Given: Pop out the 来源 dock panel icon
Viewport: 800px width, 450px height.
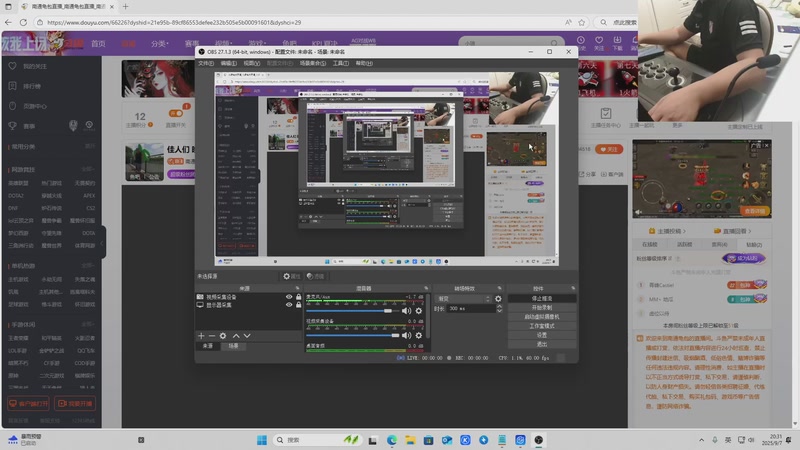Looking at the screenshot, I should click(297, 288).
